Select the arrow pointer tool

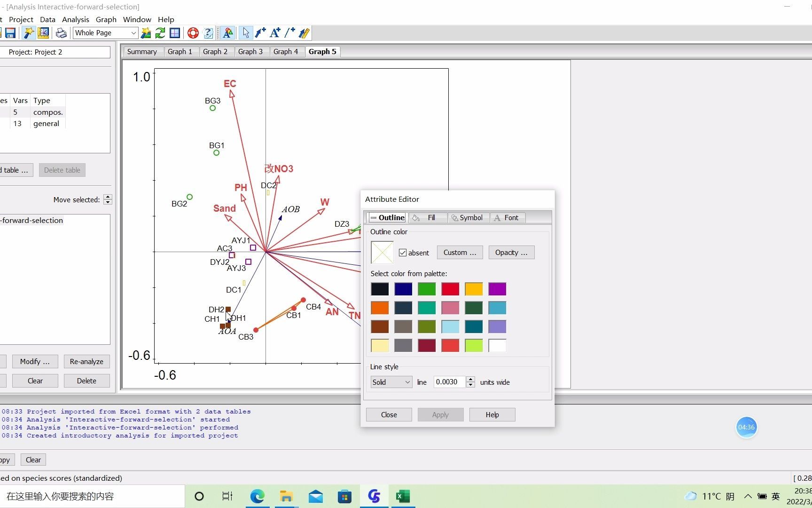tap(245, 33)
